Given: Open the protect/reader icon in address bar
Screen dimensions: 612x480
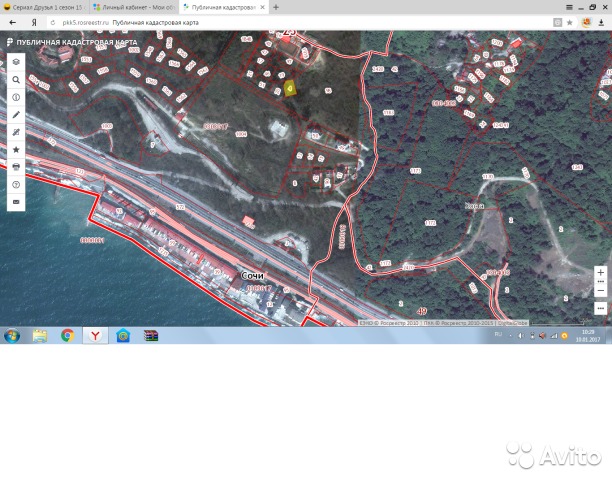Looking at the screenshot, I should click(x=558, y=23).
